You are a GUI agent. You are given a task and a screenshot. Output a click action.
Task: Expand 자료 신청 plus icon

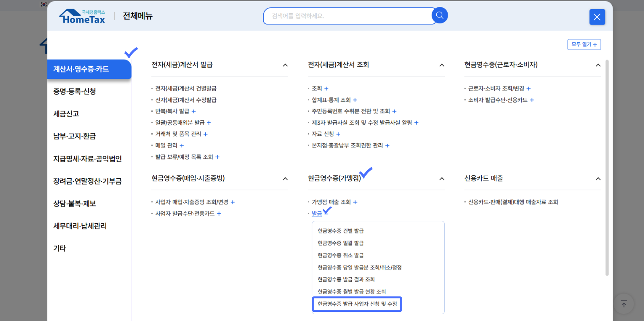click(x=339, y=134)
